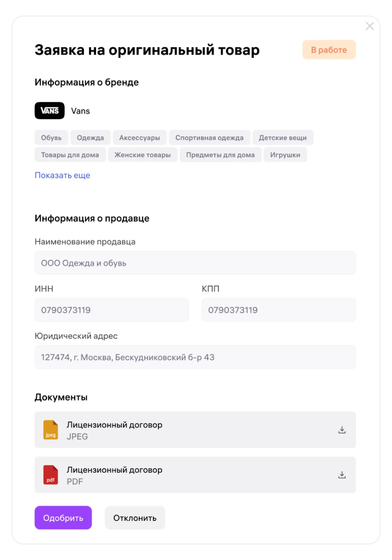Click the В работе status badge
Viewport: 392px width, 560px height.
[329, 50]
